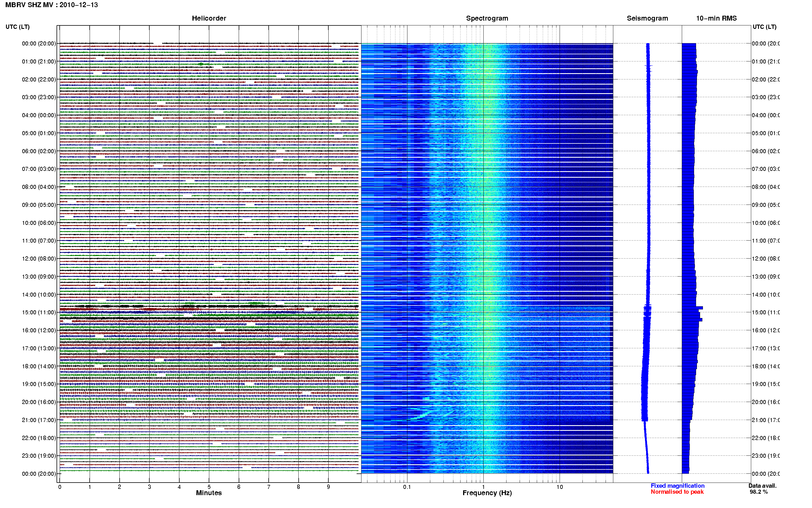Select the 'Spectrogram' panel heading
Viewport: 812px width, 508px height.
click(x=487, y=19)
